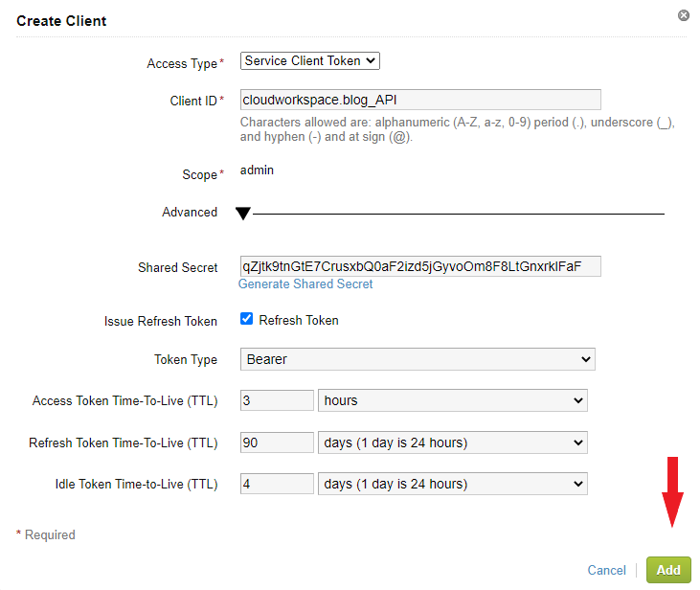Click the Advanced section label
Viewport: 700px width, 590px height.
point(190,213)
